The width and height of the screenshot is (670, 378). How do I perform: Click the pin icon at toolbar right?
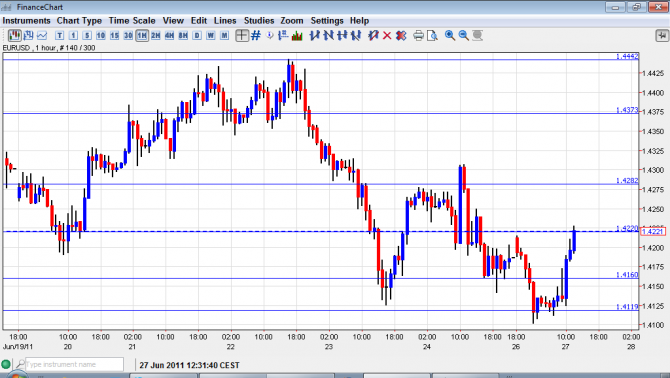pyautogui.click(x=662, y=35)
